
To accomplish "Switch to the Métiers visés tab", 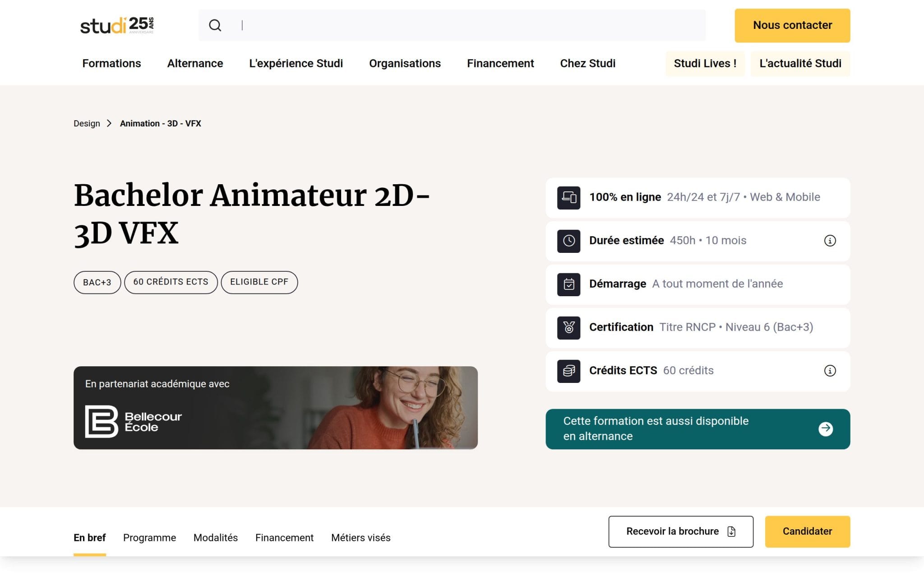I will coord(360,538).
